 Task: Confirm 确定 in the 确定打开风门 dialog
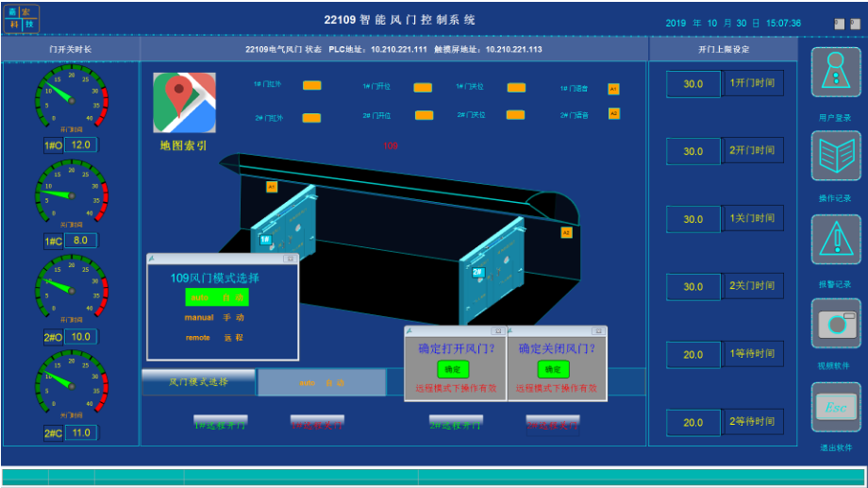(x=453, y=369)
